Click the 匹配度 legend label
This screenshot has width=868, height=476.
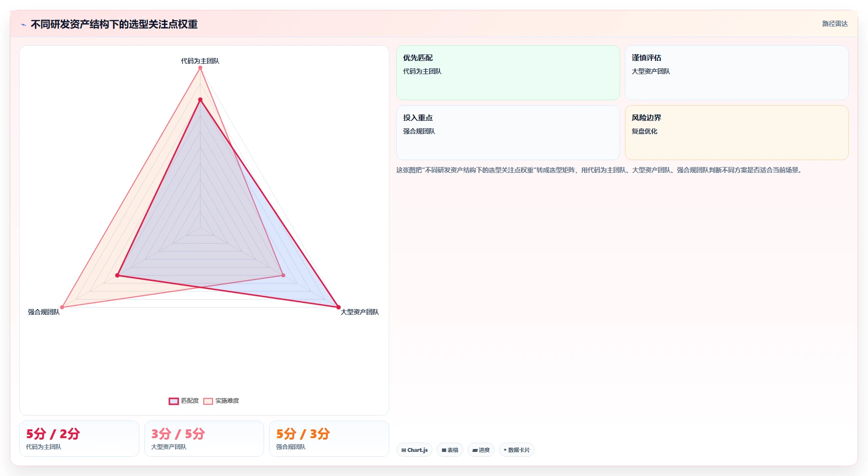click(x=190, y=401)
